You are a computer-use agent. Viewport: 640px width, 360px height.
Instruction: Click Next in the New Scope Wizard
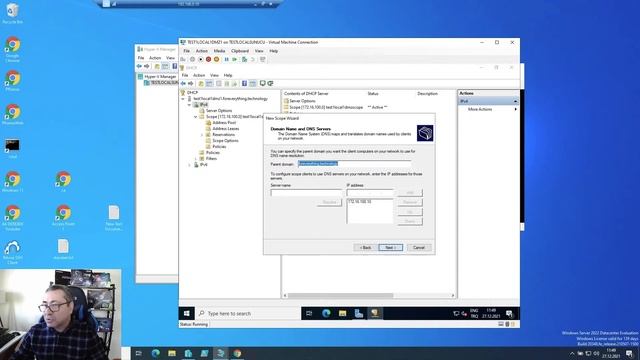click(391, 248)
